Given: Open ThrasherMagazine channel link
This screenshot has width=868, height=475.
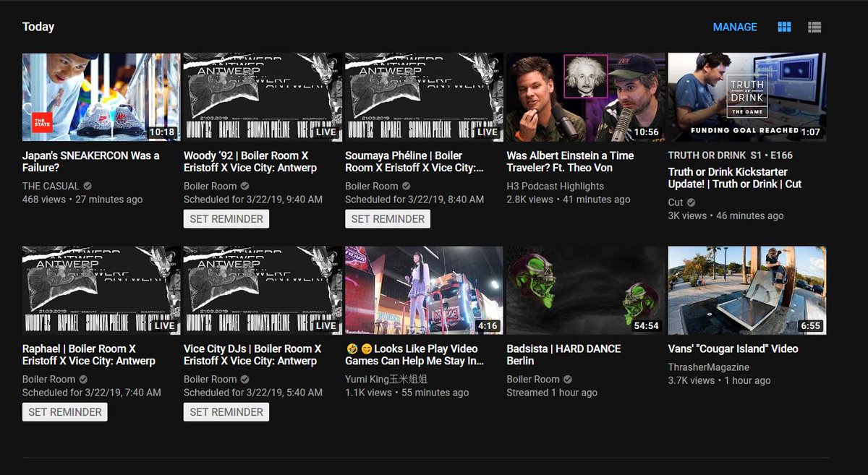Looking at the screenshot, I should [x=709, y=367].
